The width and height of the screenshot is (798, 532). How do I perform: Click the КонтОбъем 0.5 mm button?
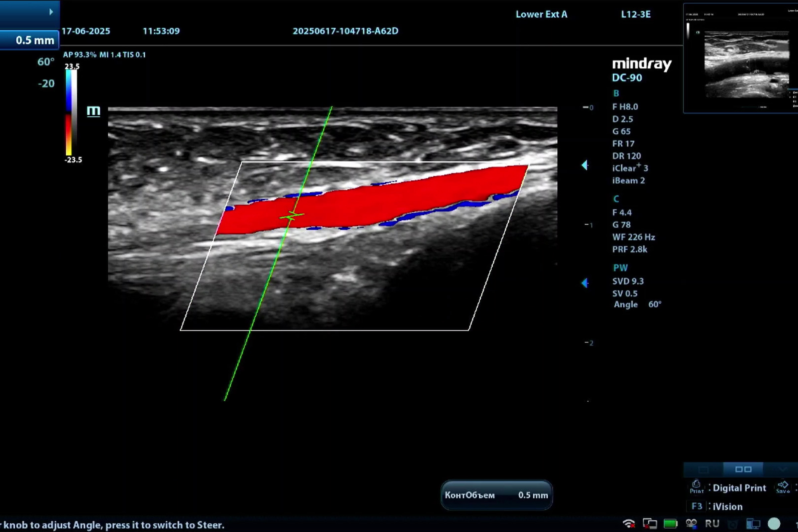496,495
